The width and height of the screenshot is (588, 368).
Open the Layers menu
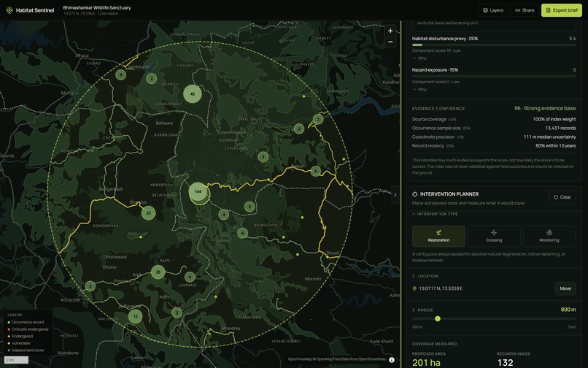(493, 10)
